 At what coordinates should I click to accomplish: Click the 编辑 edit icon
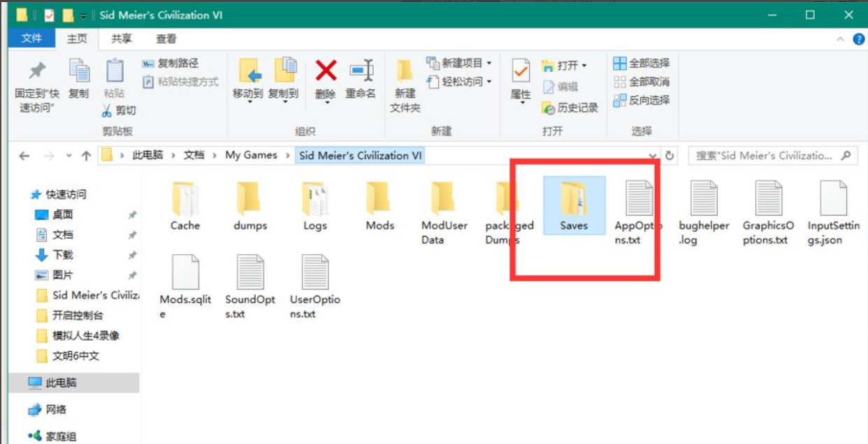point(549,87)
